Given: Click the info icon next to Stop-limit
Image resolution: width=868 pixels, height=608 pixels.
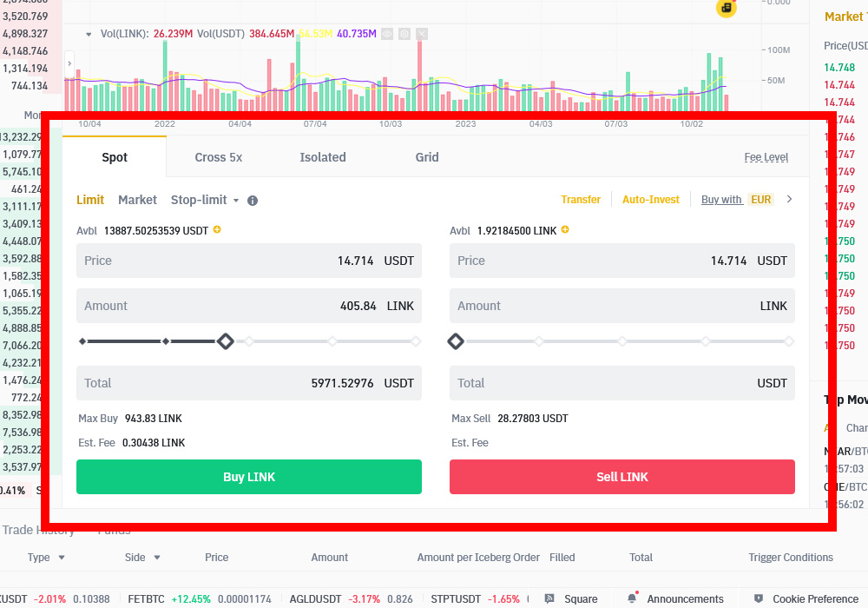Looking at the screenshot, I should tap(251, 200).
